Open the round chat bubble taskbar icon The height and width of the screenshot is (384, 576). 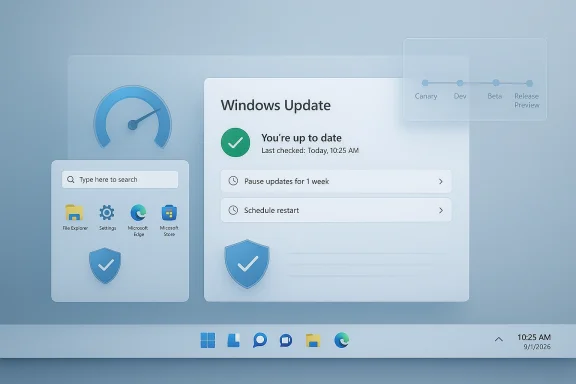260,340
